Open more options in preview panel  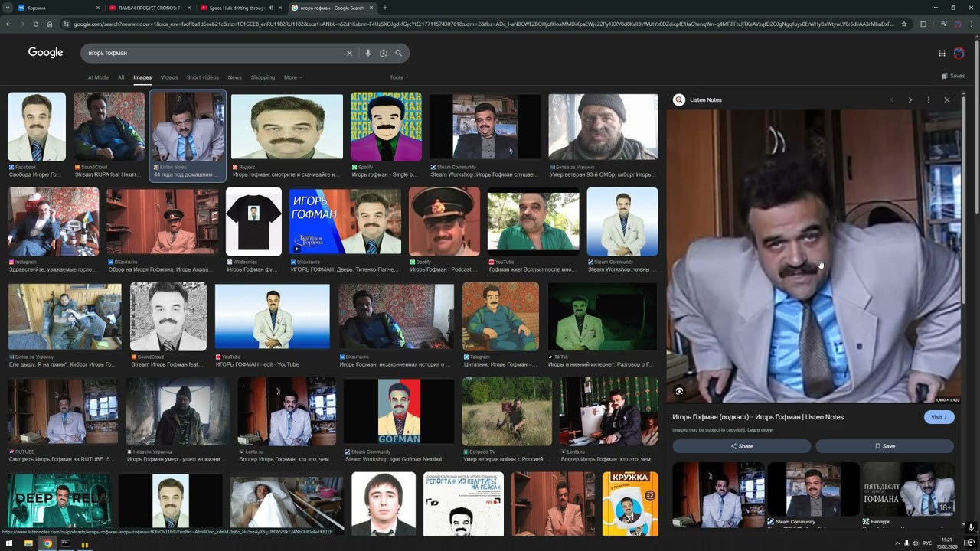pos(929,99)
